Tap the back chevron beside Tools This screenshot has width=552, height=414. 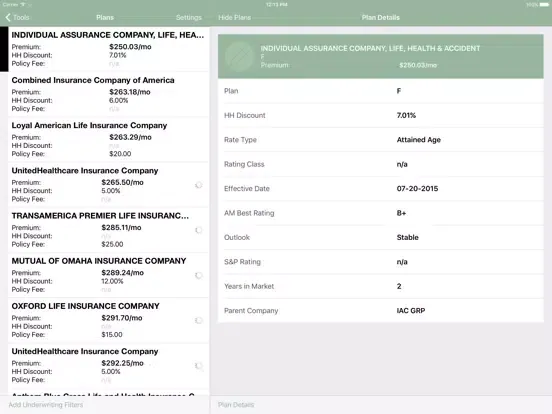click(8, 17)
